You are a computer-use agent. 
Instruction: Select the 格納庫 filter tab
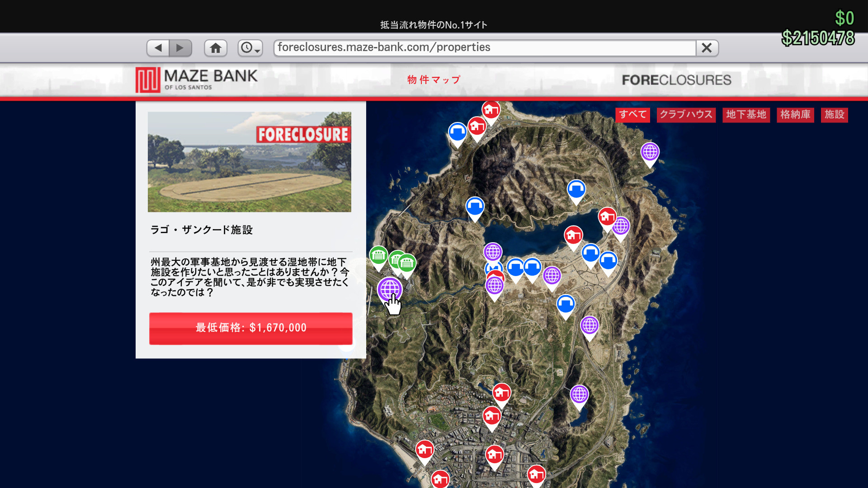tap(795, 115)
